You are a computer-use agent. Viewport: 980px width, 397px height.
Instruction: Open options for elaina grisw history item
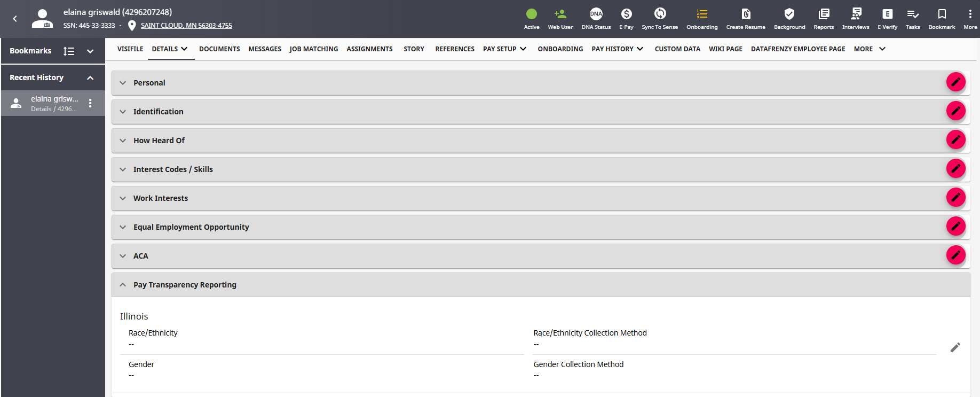[90, 103]
